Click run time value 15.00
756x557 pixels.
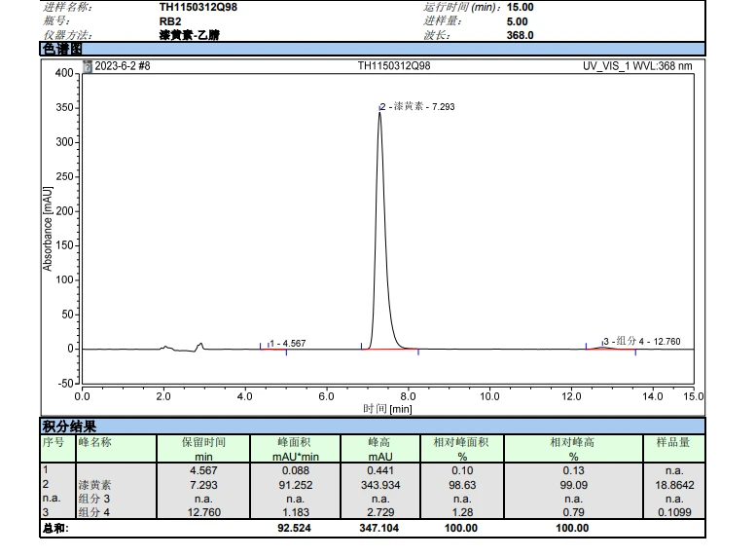click(521, 7)
